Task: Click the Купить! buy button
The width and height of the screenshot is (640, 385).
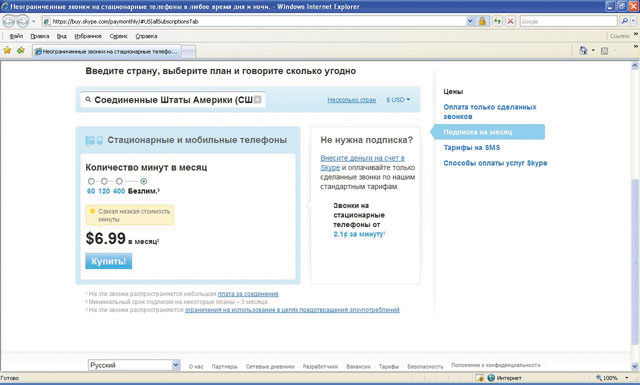Action: point(109,261)
